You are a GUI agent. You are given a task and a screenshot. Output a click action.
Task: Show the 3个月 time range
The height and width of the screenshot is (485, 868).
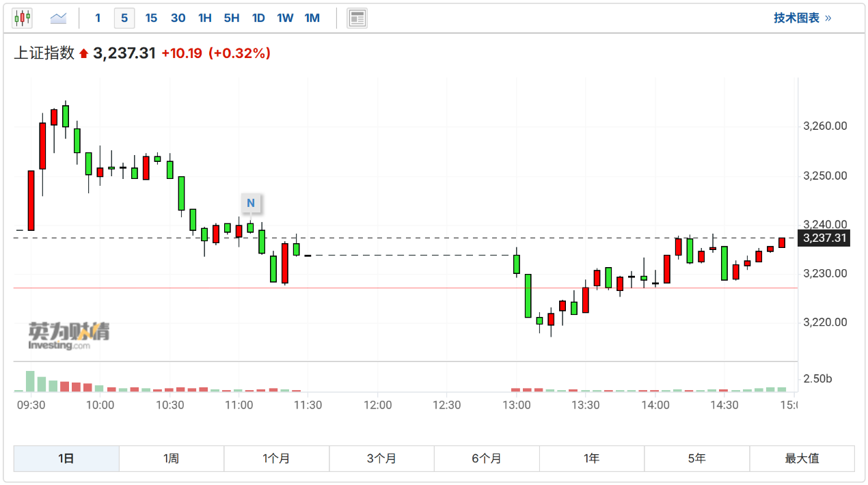coord(381,458)
